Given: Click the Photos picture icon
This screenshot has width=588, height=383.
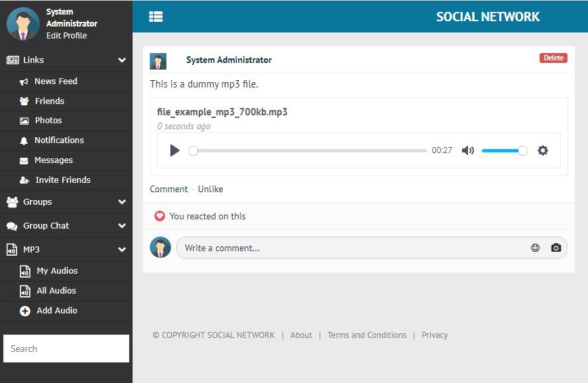Looking at the screenshot, I should pos(24,121).
